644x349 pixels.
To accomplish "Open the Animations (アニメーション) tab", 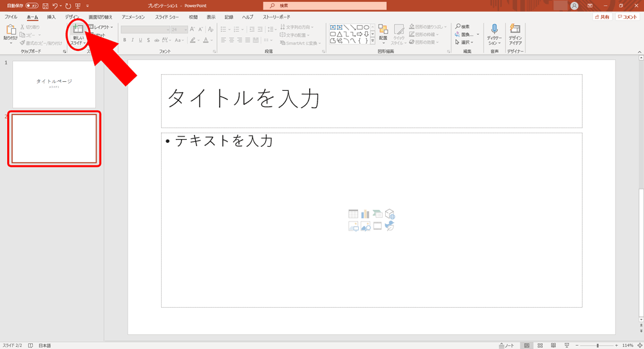I will coord(133,17).
